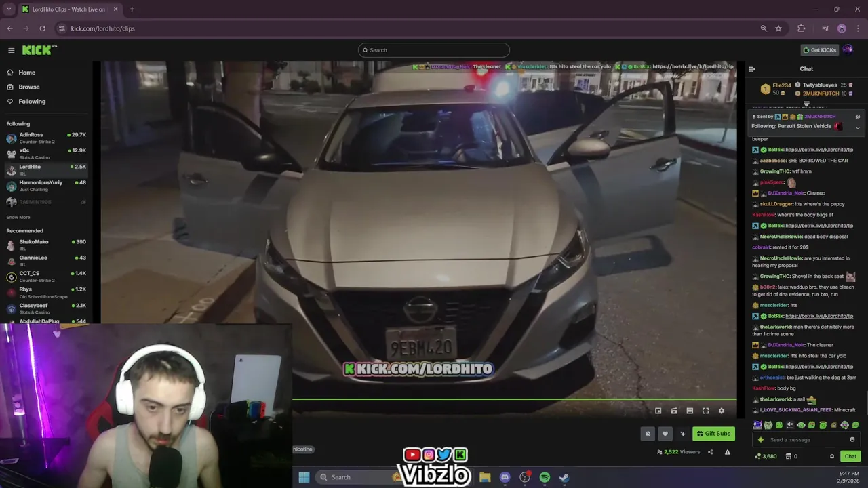
Task: Open the channel shop icon
Action: [788, 456]
